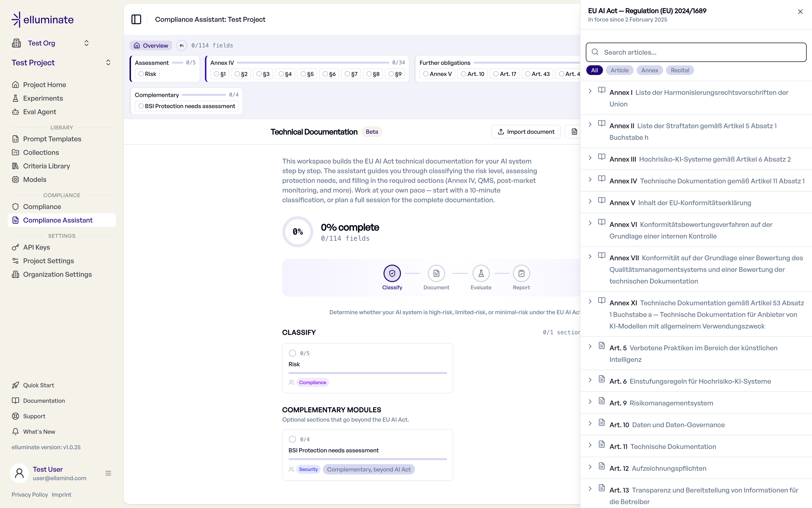Open BSI Protection needs assessment card
Image resolution: width=812 pixels, height=508 pixels.
point(367,455)
